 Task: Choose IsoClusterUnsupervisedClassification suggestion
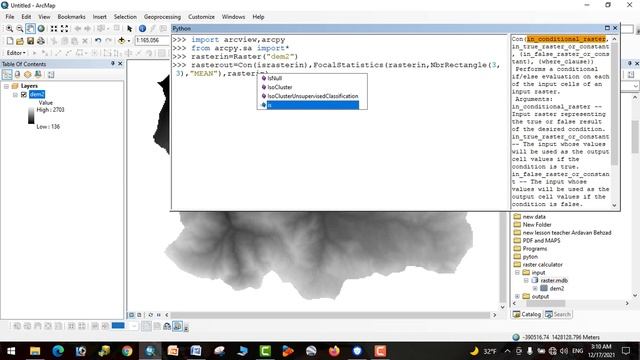312,96
